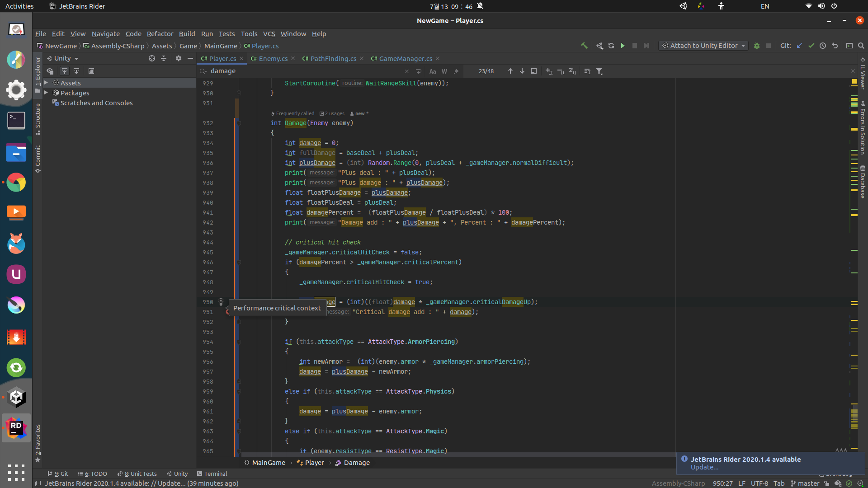Open Chrome from the Ubuntu dock
Image resolution: width=868 pixels, height=488 pixels.
(16, 183)
